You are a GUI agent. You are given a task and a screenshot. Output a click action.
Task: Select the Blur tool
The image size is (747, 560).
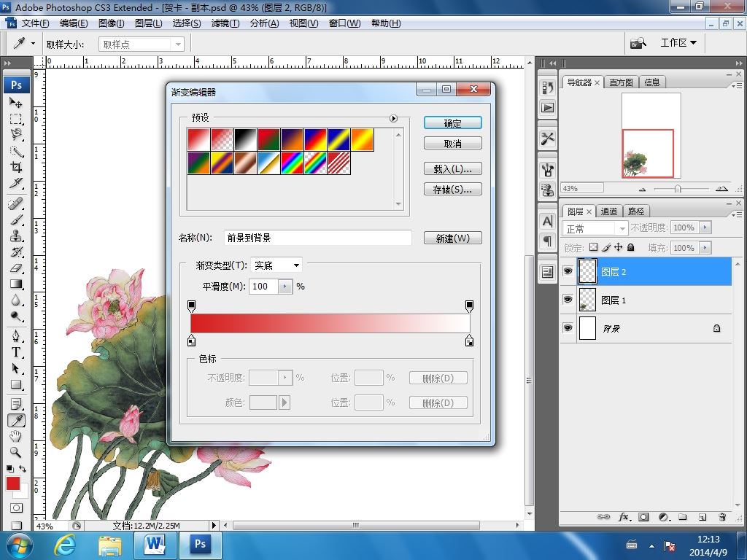click(16, 300)
